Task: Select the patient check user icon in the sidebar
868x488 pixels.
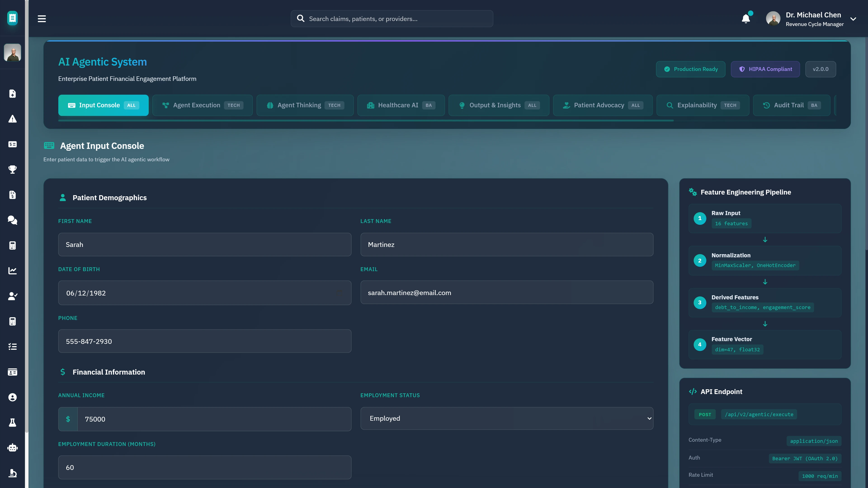Action: click(12, 296)
